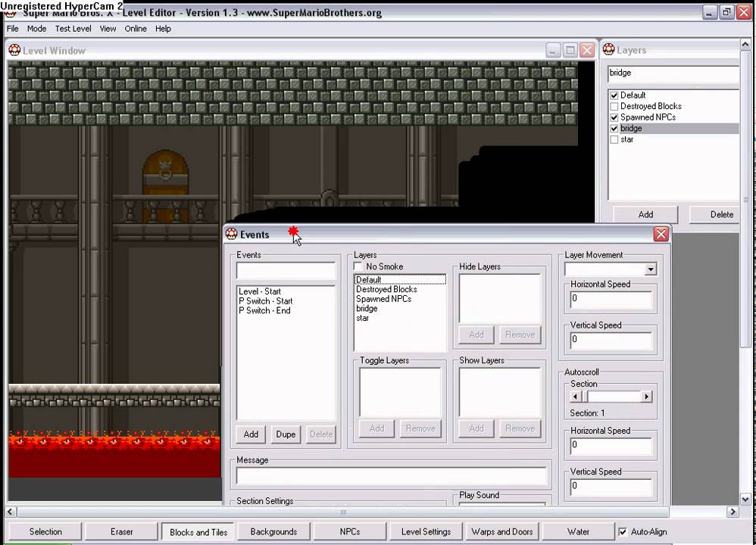The image size is (756, 545).
Task: Click the event name input field
Action: point(286,271)
